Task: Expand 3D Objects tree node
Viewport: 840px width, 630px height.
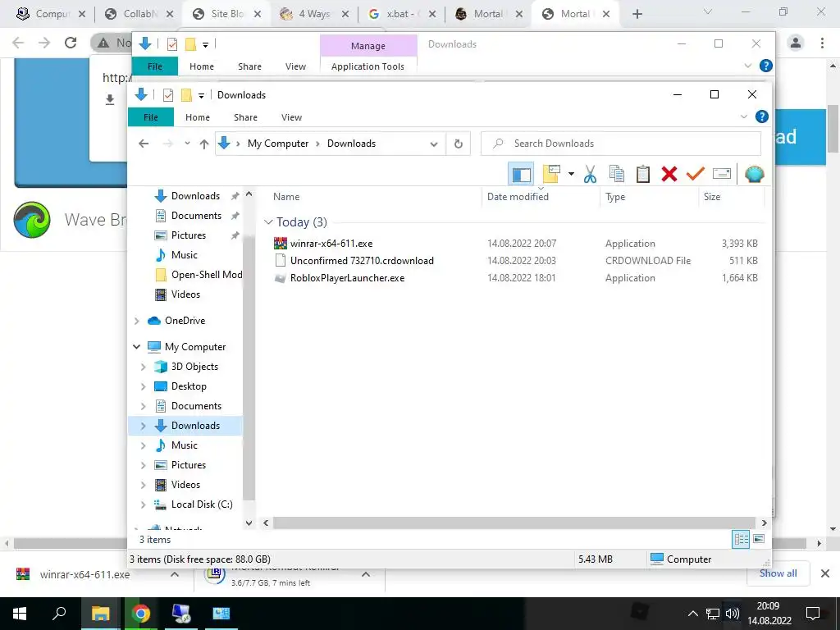Action: (143, 367)
